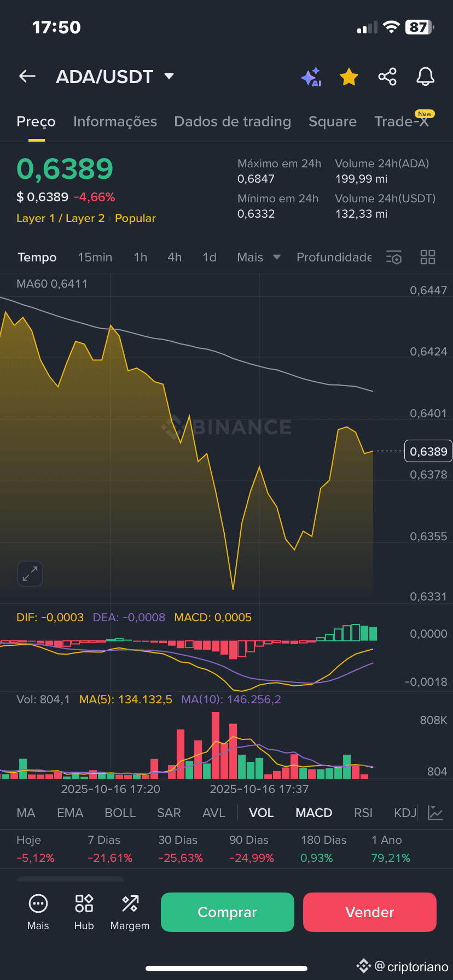The height and width of the screenshot is (980, 453).
Task: Toggle the VOL indicator off
Action: pyautogui.click(x=262, y=813)
